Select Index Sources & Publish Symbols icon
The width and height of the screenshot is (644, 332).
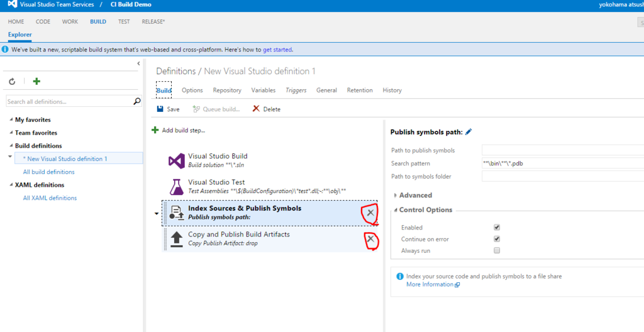pos(176,213)
